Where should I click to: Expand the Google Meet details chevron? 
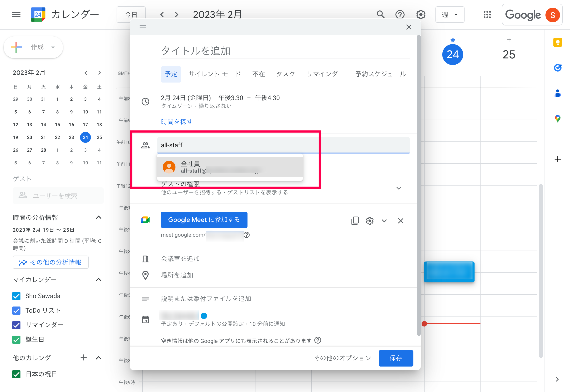384,221
